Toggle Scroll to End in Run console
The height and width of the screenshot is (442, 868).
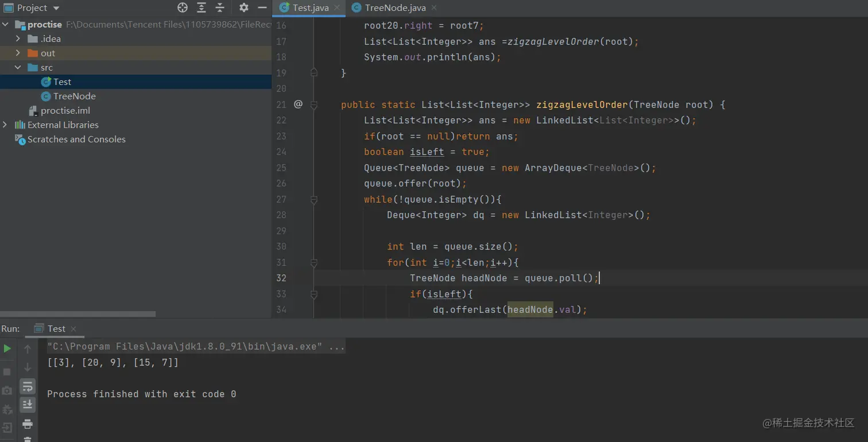coord(27,405)
